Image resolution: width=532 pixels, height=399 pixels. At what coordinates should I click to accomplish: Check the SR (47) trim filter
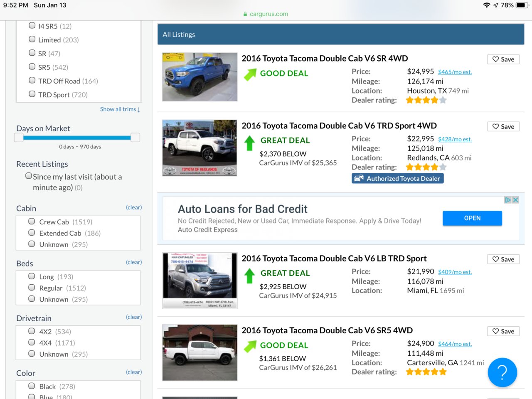pos(32,53)
